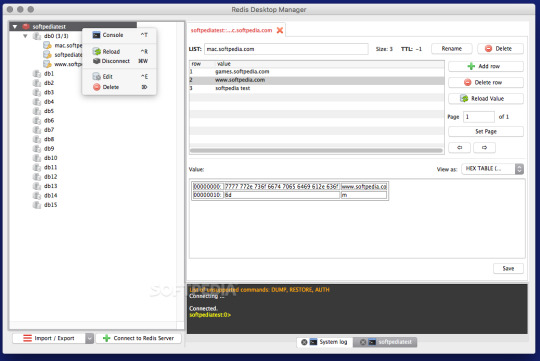Click the row column header
540x361 pixels.
click(196, 64)
